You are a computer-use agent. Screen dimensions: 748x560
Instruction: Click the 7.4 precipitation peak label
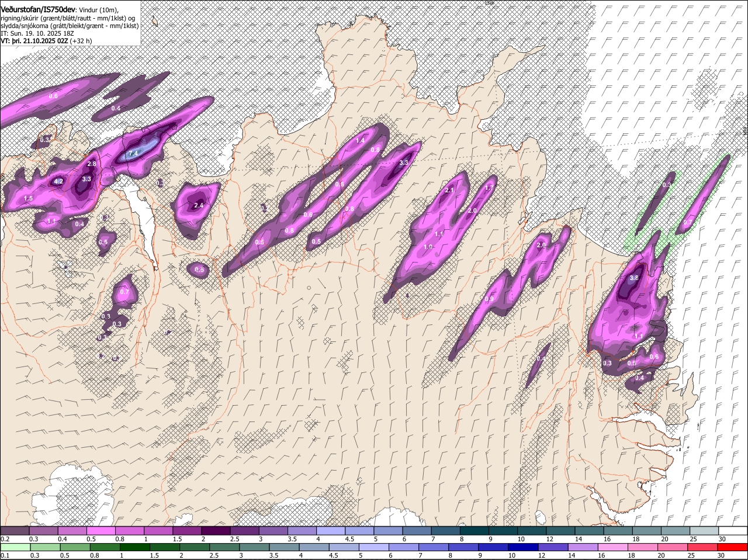[x=133, y=154]
